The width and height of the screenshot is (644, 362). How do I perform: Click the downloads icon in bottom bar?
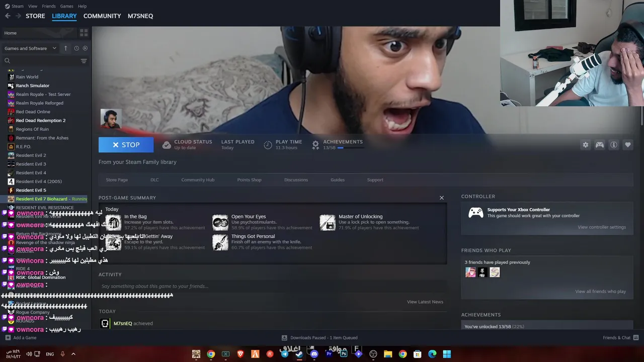click(284, 338)
